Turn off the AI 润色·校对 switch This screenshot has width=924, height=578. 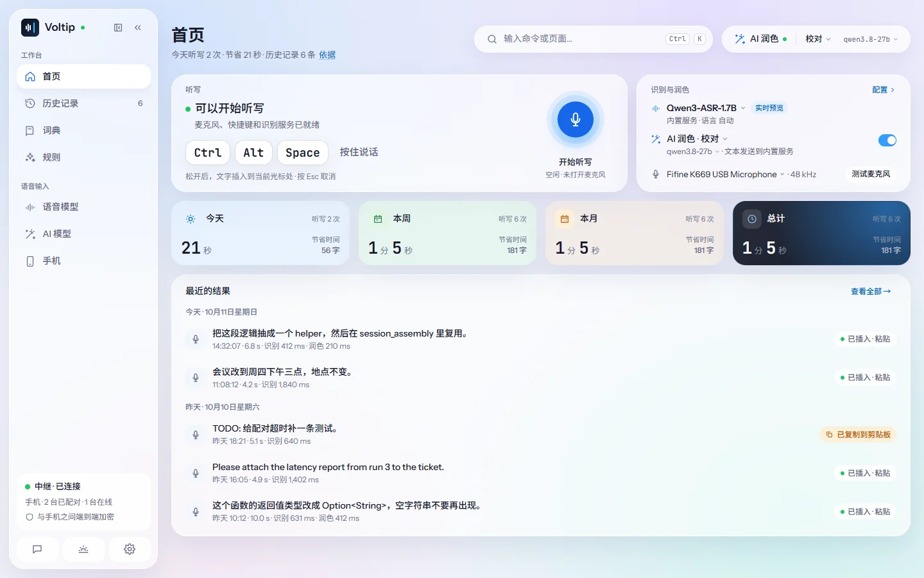point(887,140)
